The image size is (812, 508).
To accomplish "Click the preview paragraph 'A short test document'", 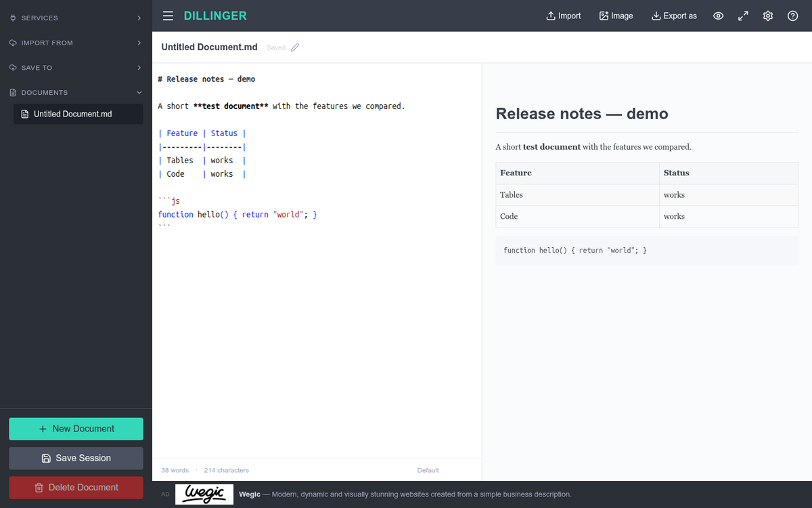I will click(593, 146).
